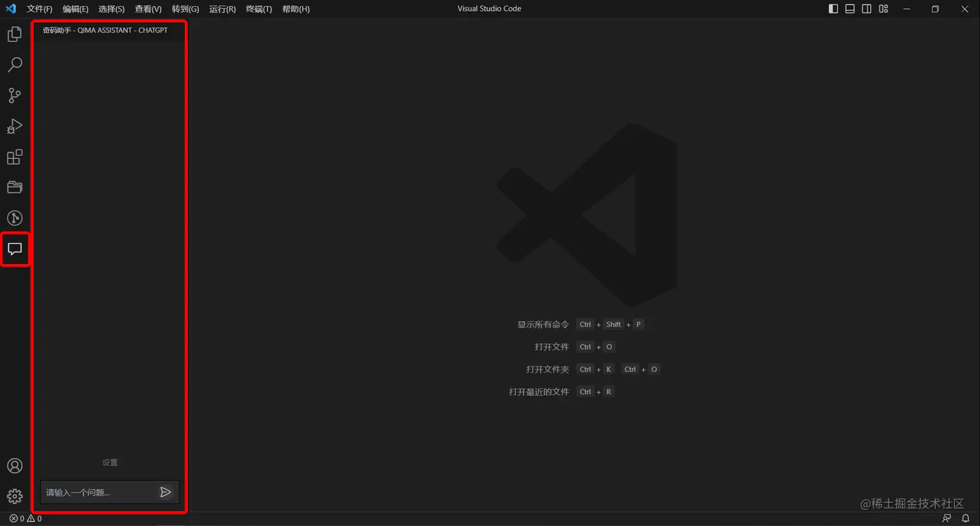
Task: Click the 奇码助手 - QIMA ASSISTANT panel title
Action: click(x=106, y=30)
